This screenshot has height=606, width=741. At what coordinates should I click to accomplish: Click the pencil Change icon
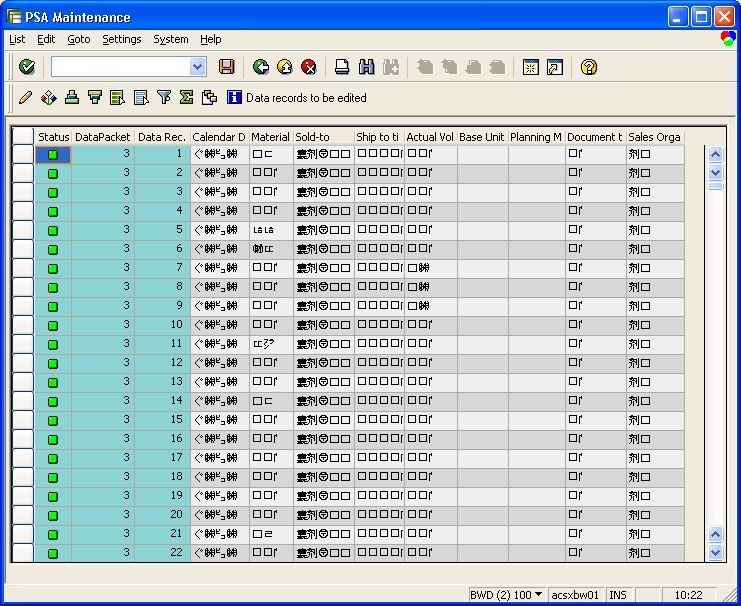pos(26,97)
